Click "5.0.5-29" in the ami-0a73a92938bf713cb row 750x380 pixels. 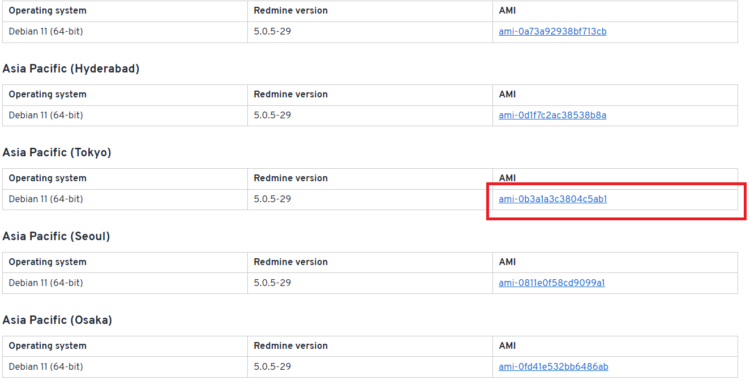coord(272,32)
